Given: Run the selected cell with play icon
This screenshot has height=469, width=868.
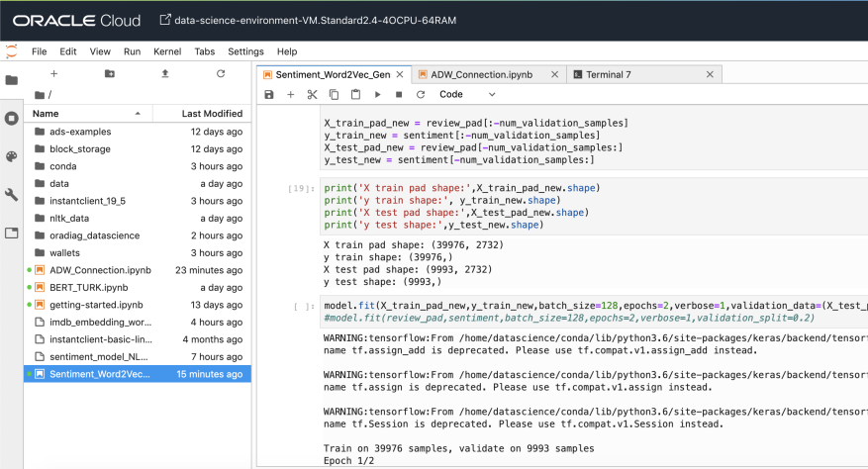Looking at the screenshot, I should point(377,94).
